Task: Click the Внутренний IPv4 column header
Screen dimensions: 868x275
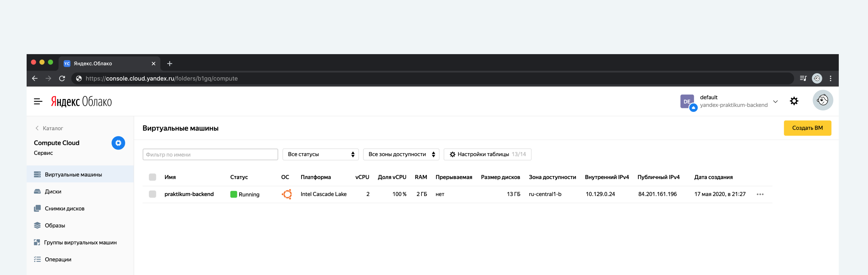Action: click(x=606, y=177)
